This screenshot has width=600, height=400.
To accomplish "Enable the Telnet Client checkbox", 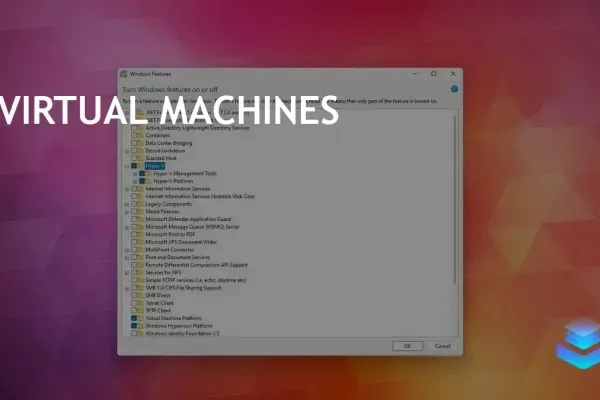I will click(x=134, y=303).
